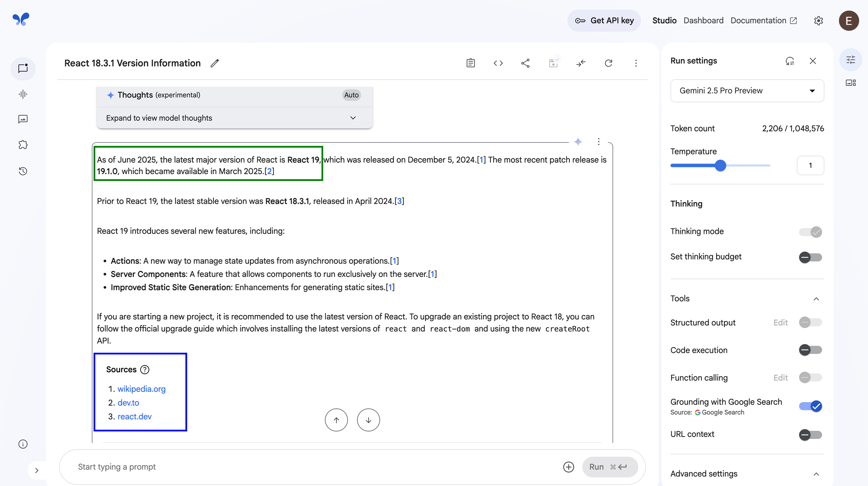Click the Temperature slider handle
Screen dimensions: 868x486
[720, 166]
